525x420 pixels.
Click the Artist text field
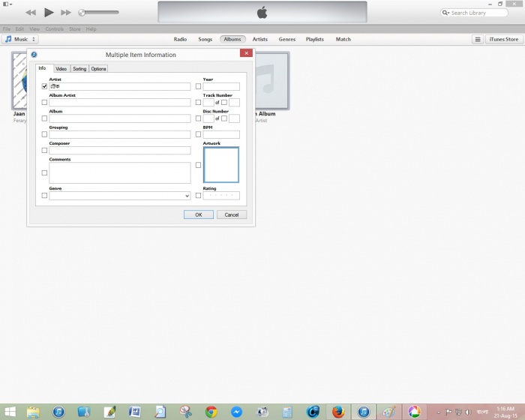click(120, 86)
